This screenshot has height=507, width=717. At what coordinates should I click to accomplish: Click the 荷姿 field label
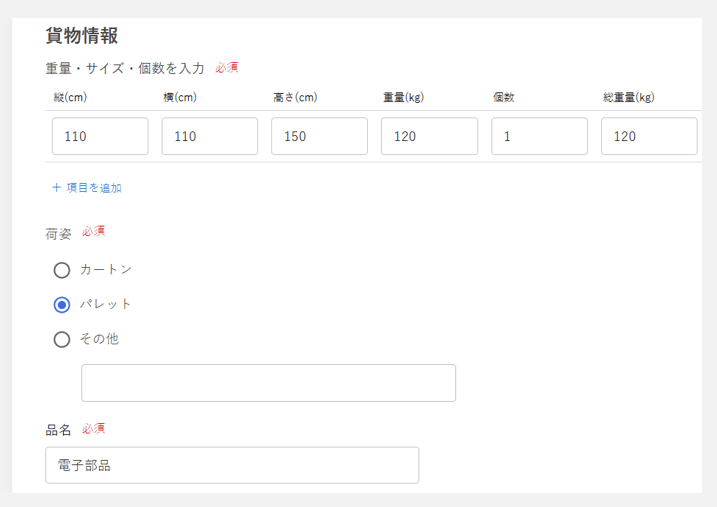(58, 233)
